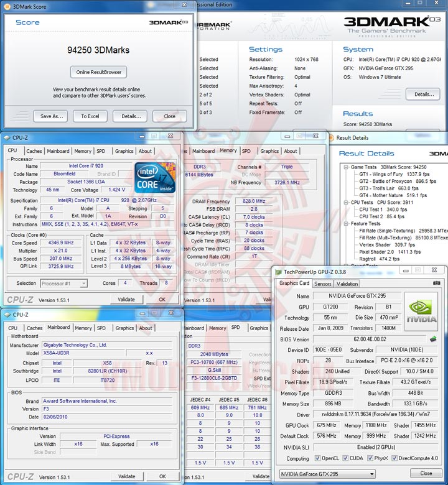
Task: Click Details... in the 3DMark Score window
Action: point(131,116)
